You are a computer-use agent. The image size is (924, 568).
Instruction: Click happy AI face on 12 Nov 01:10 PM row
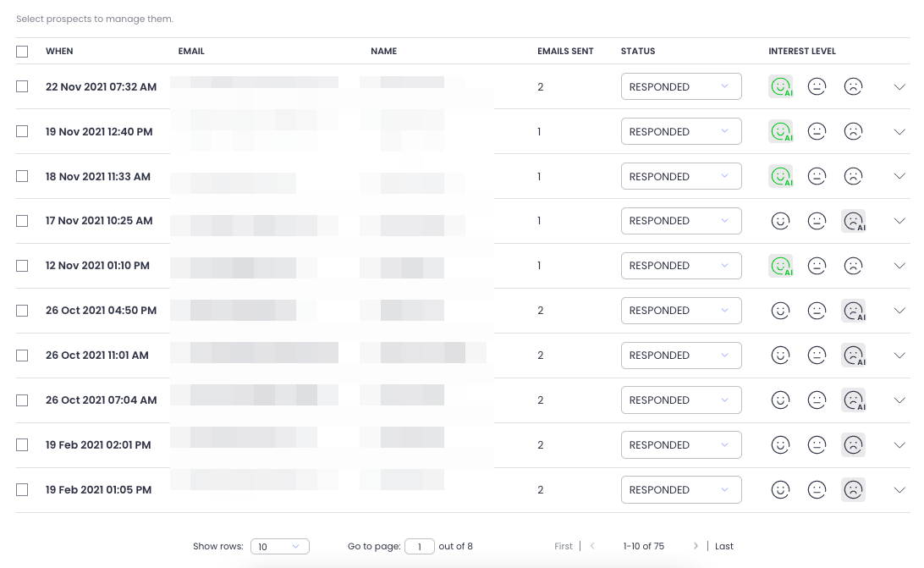click(x=780, y=266)
